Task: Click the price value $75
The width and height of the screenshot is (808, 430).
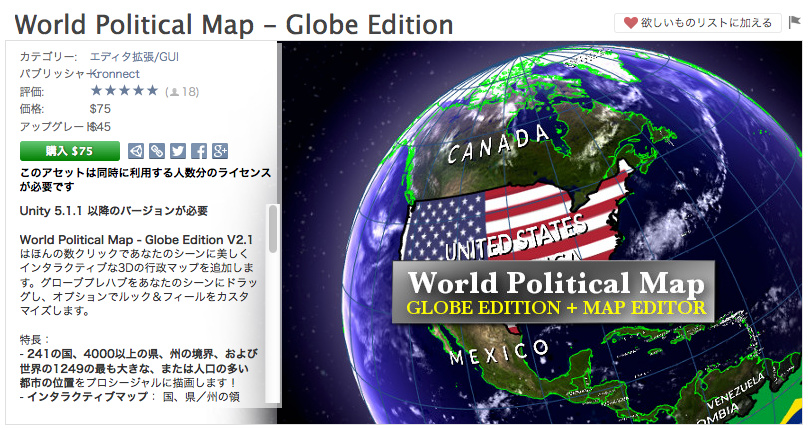Action: 100,109
